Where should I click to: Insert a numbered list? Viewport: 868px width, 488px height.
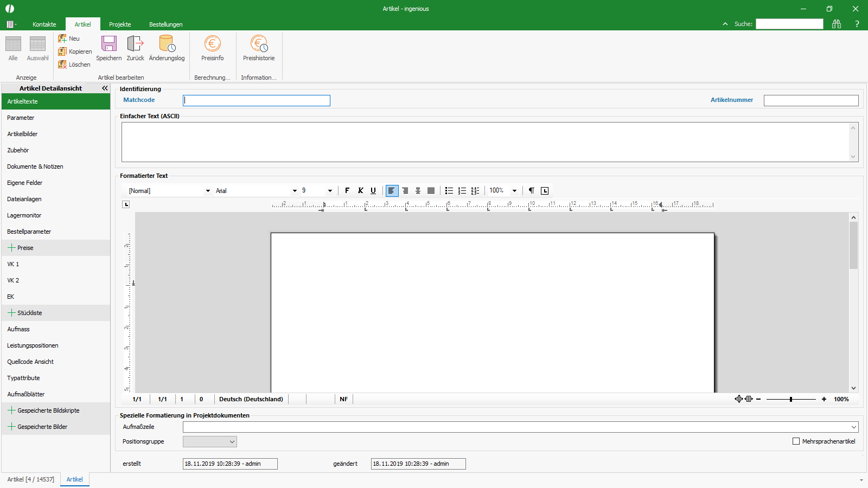click(x=462, y=190)
